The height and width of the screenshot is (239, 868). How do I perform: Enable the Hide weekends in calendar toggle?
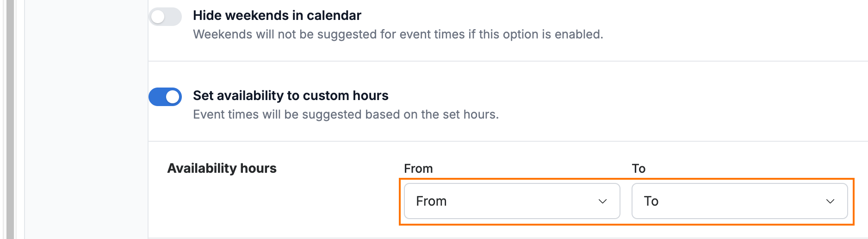point(165,17)
